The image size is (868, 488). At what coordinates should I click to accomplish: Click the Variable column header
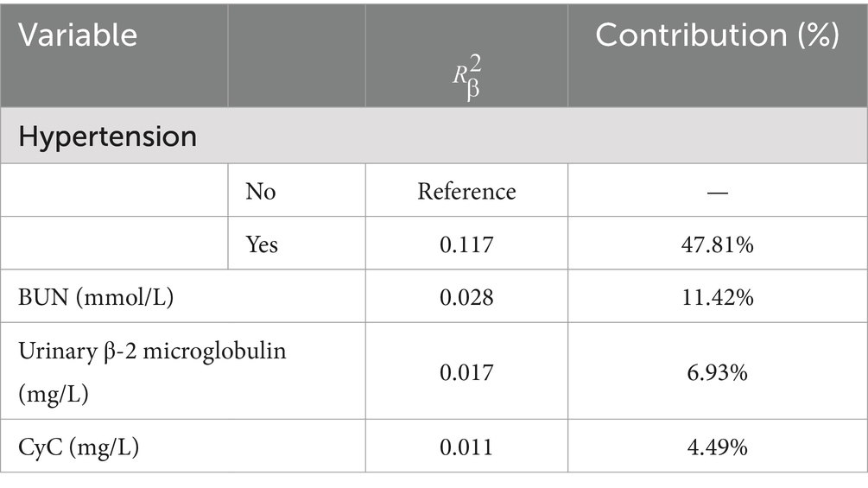(78, 35)
